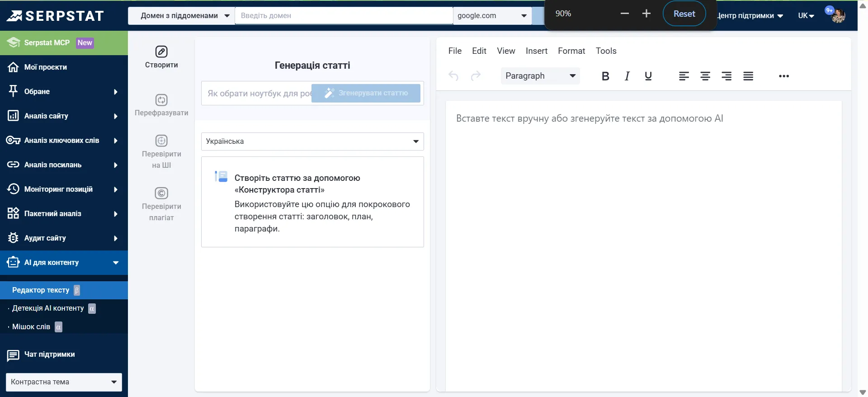Redo the last editor action
The height and width of the screenshot is (397, 868).
coord(476,76)
